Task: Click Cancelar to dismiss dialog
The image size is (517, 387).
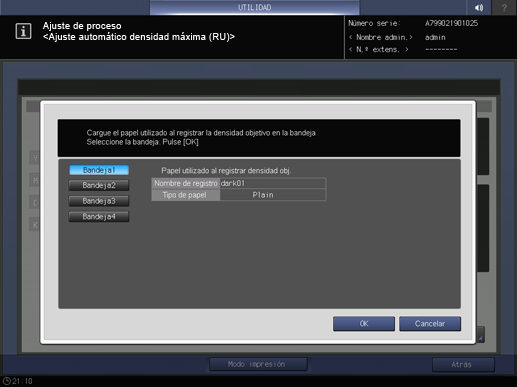Action: pyautogui.click(x=430, y=324)
